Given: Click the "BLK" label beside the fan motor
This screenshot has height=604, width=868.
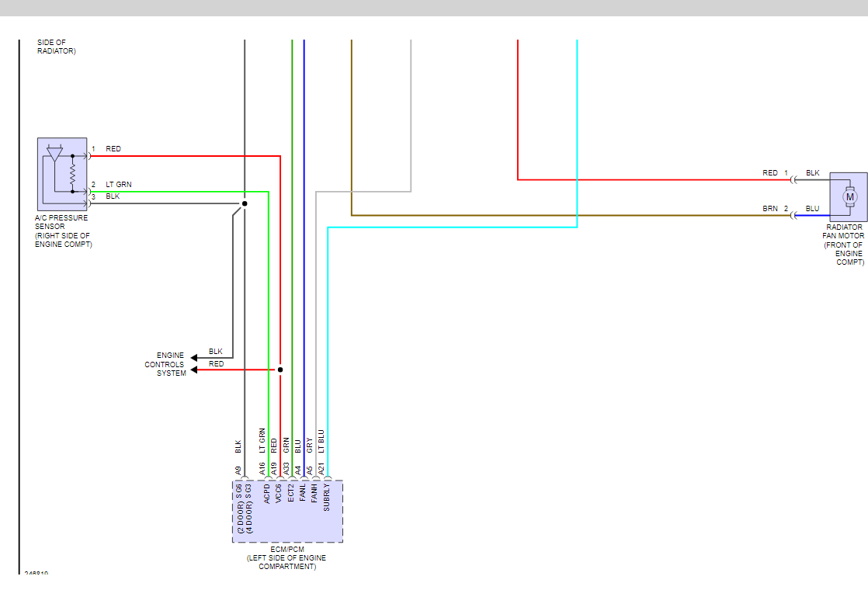Looking at the screenshot, I should click(813, 173).
